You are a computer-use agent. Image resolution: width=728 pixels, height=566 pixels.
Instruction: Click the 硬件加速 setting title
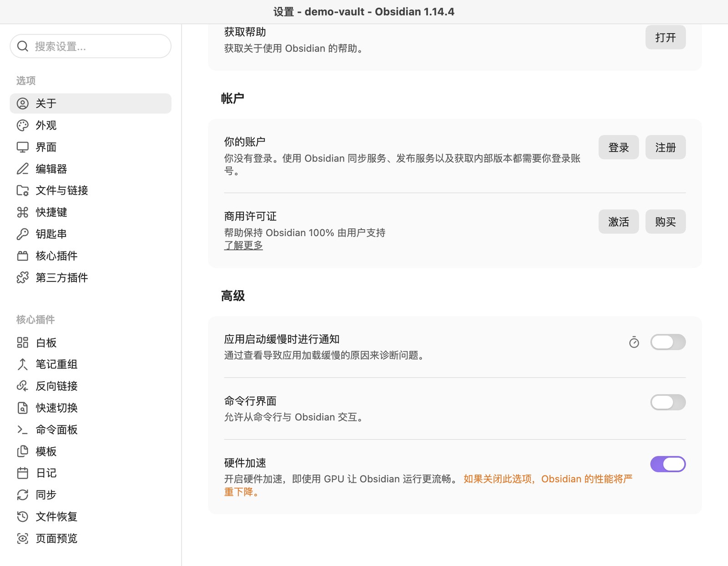click(x=245, y=463)
